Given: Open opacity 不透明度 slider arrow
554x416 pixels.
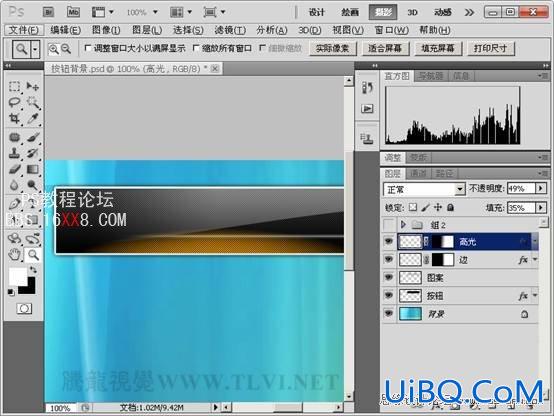Looking at the screenshot, I should pyautogui.click(x=541, y=189).
